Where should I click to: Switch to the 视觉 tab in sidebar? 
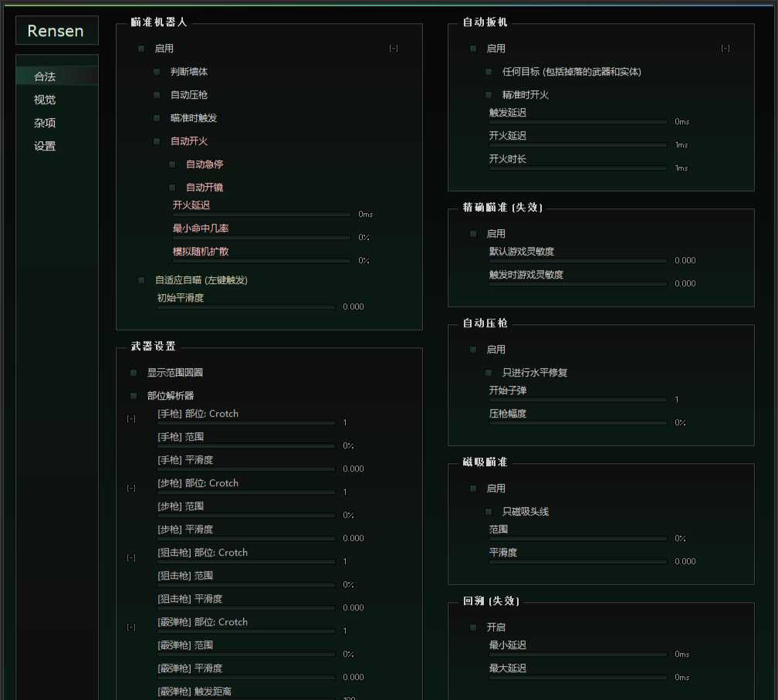tap(45, 100)
